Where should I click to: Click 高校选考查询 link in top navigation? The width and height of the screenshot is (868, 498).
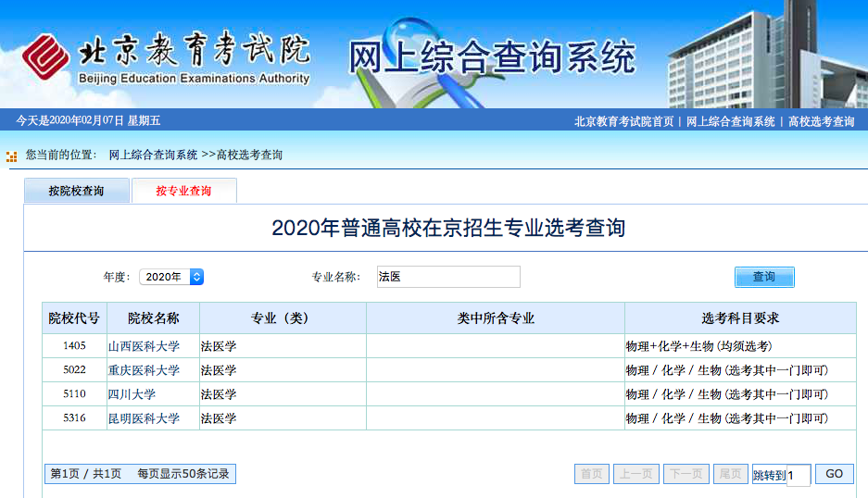click(821, 121)
